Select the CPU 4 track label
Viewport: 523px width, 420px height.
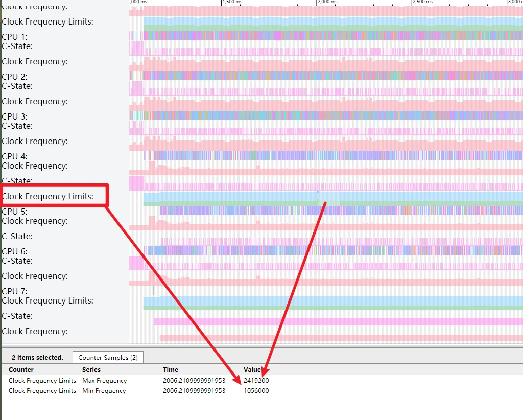click(x=14, y=156)
